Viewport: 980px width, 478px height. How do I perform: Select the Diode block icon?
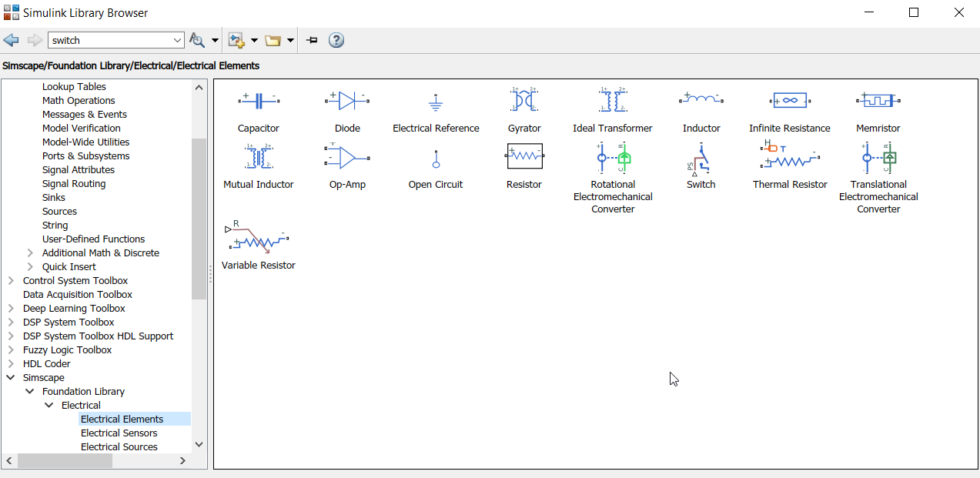(x=347, y=100)
